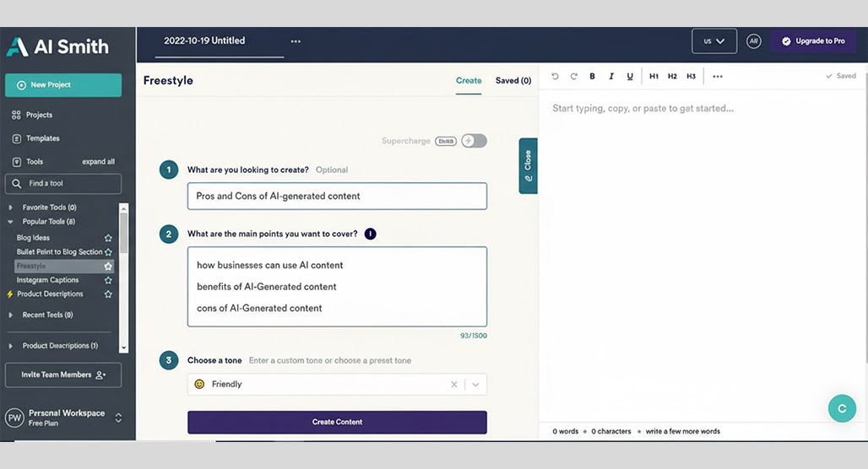Toggle italic formatting

click(611, 76)
